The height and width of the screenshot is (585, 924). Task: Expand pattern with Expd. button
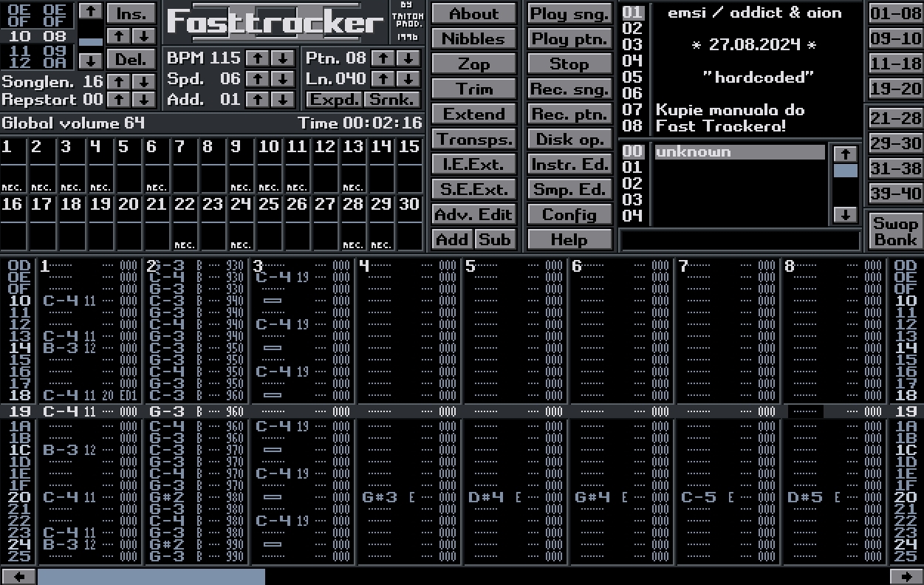[334, 99]
